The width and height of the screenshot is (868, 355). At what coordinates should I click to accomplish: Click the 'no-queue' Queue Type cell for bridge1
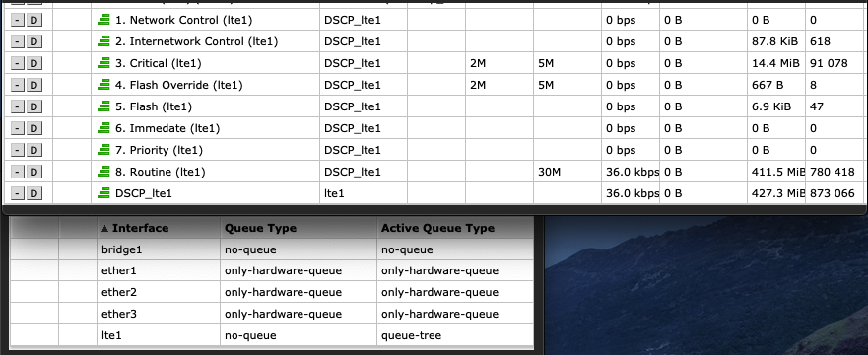250,249
